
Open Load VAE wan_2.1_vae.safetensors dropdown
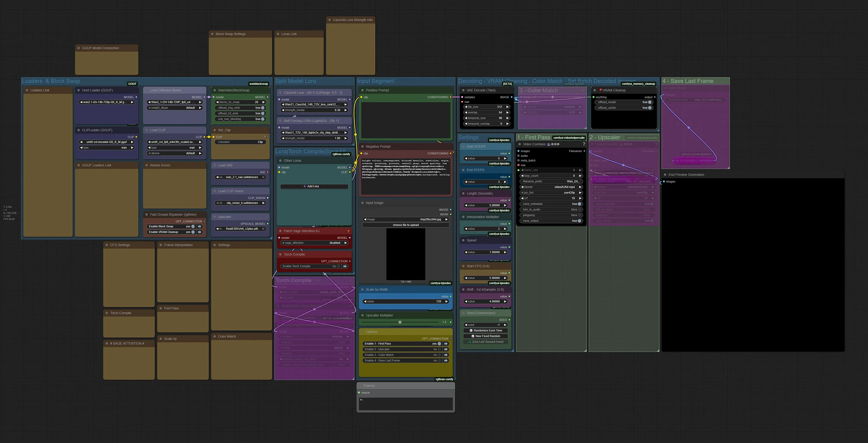(x=241, y=177)
